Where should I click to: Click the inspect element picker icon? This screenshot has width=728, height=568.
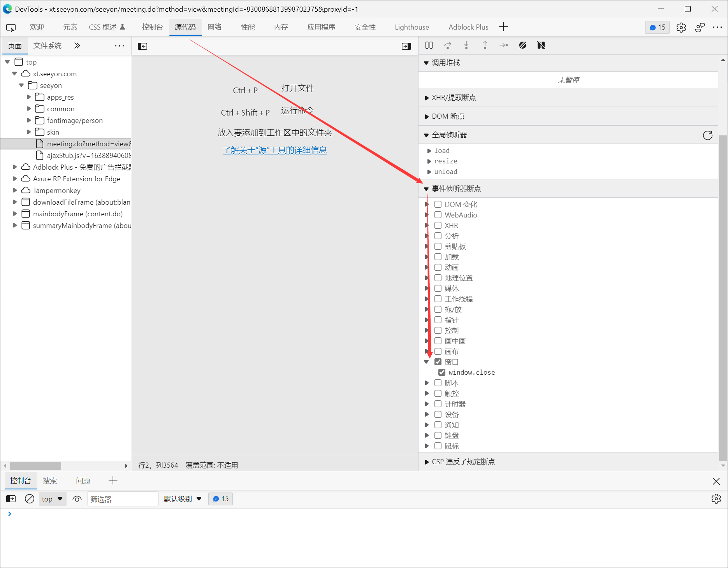[11, 27]
